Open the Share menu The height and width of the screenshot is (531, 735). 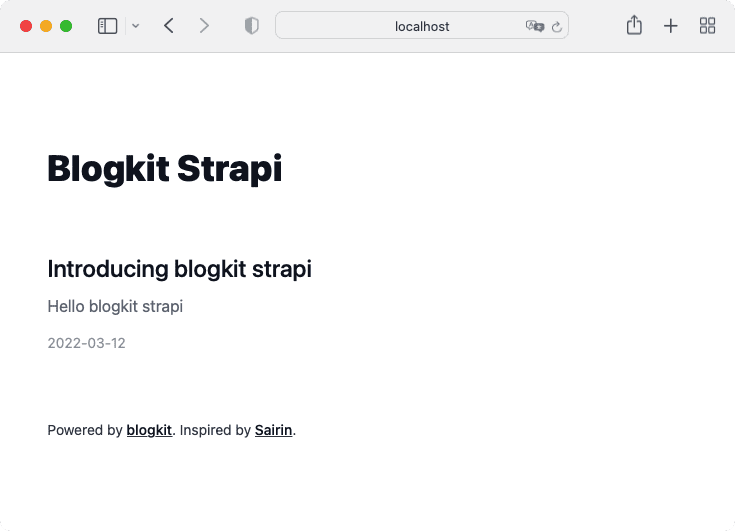(634, 25)
